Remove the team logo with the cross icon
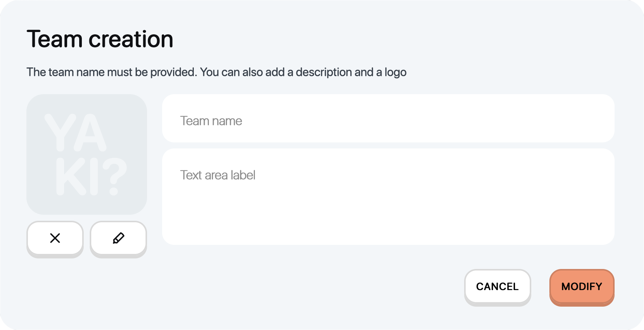Image resolution: width=644 pixels, height=330 pixels. (55, 238)
